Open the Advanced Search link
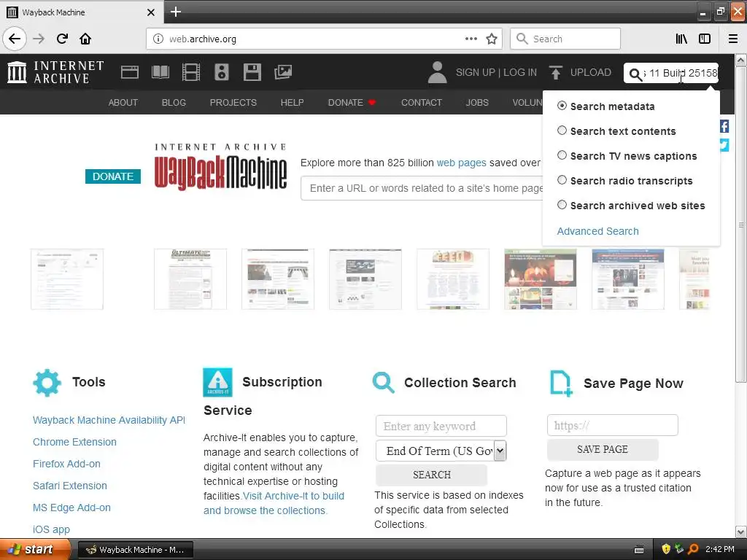This screenshot has width=747, height=560. 598,231
